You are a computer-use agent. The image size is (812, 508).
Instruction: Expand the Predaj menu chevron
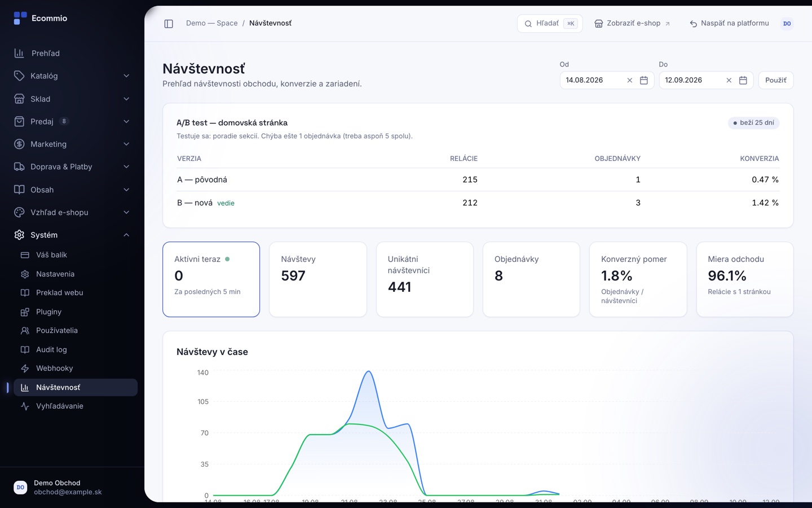click(126, 121)
